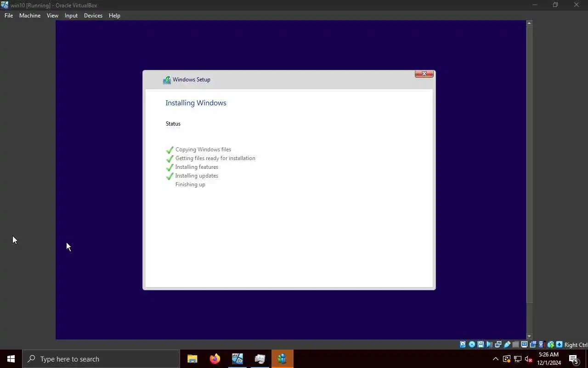Click the Getting files ready for installation line
The image size is (588, 368).
point(215,158)
